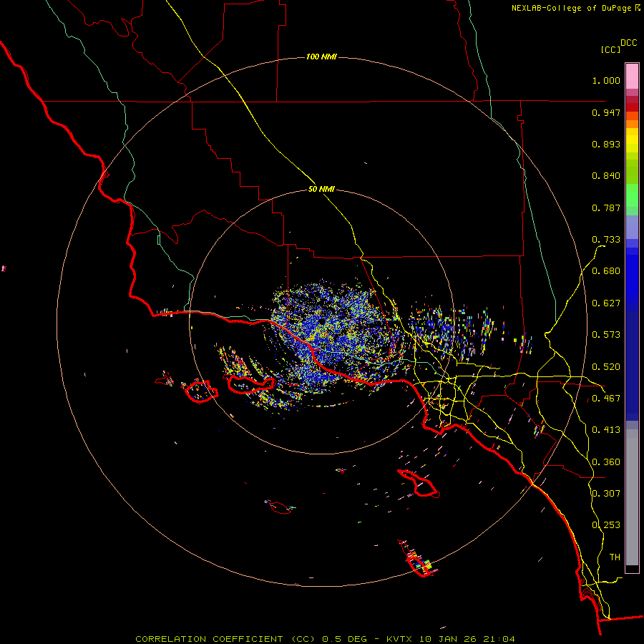644x644 pixels.
Task: Click the 100 NMI range ring label
Action: (321, 57)
